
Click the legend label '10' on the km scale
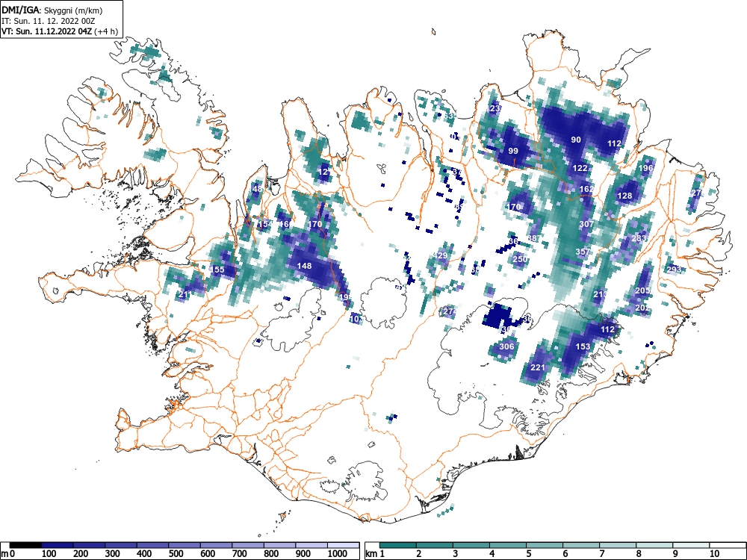(713, 553)
